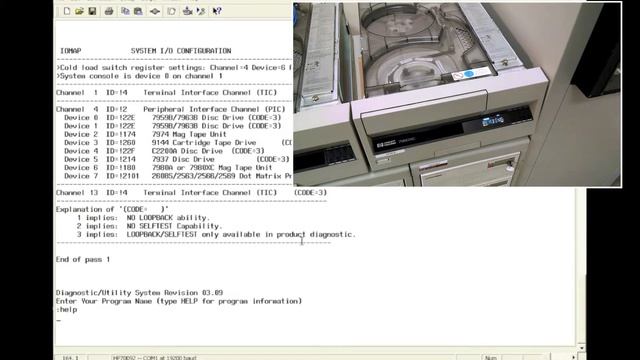Click '3 implies: LOOPBACK/SELFTEST' line

pyautogui.click(x=216, y=235)
